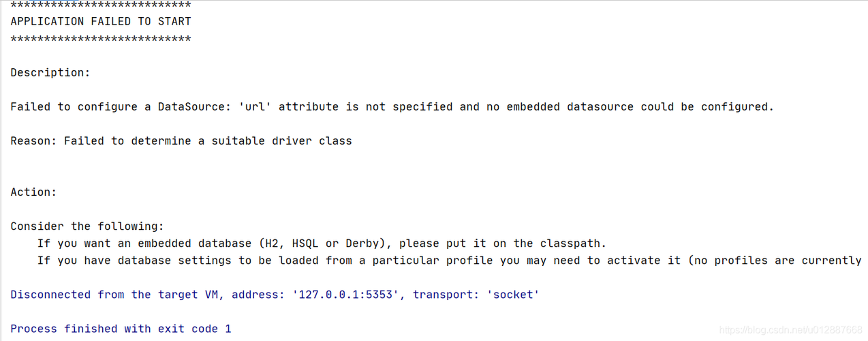The image size is (868, 341).
Task: Click the Reason: Failed to determine driver class line
Action: pyautogui.click(x=181, y=140)
